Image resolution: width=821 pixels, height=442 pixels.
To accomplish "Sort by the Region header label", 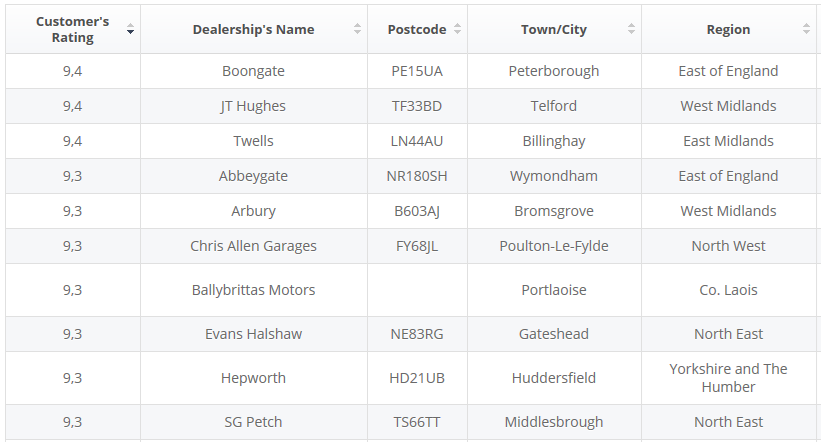I will tap(728, 29).
